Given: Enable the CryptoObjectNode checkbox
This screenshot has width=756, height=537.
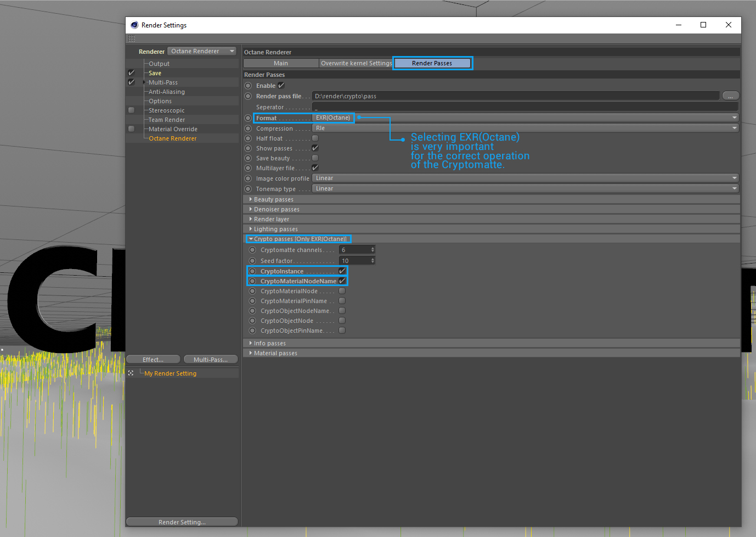Looking at the screenshot, I should pos(342,320).
